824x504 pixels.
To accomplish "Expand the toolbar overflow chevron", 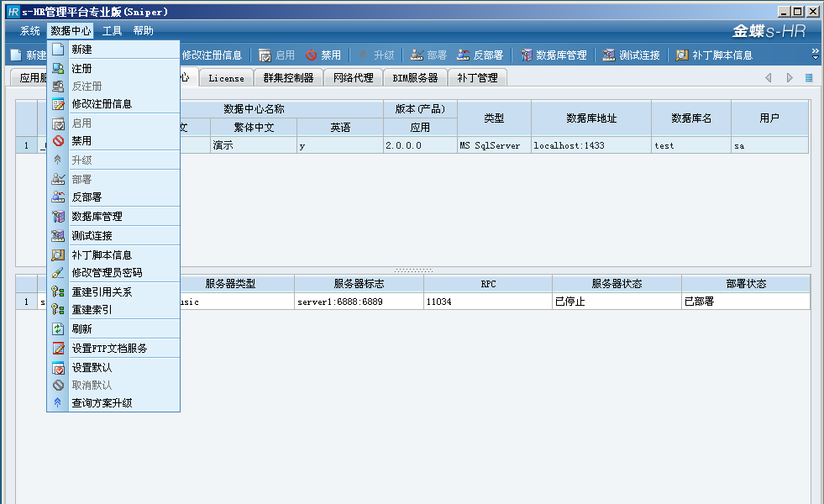I will (815, 54).
